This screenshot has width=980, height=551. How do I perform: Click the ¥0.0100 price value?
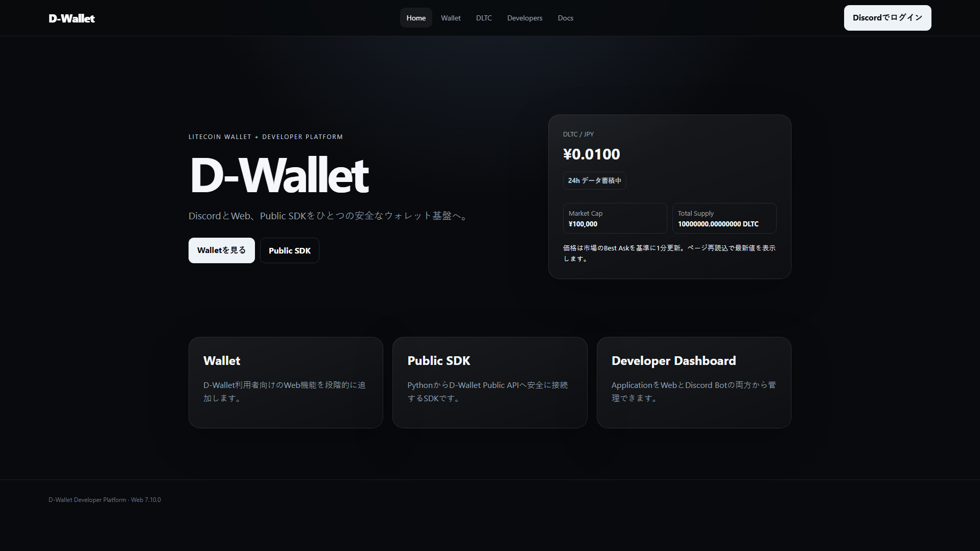pos(592,154)
